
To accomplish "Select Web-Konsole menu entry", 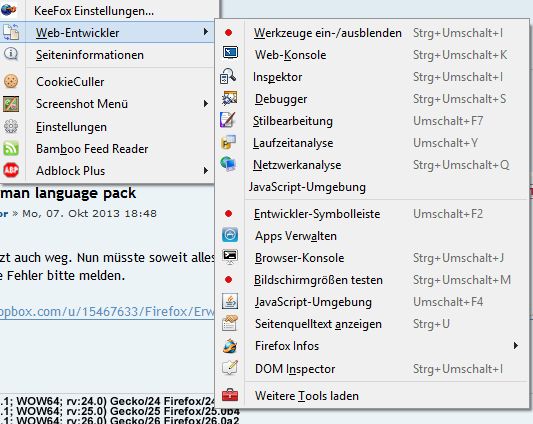I will tap(372, 55).
